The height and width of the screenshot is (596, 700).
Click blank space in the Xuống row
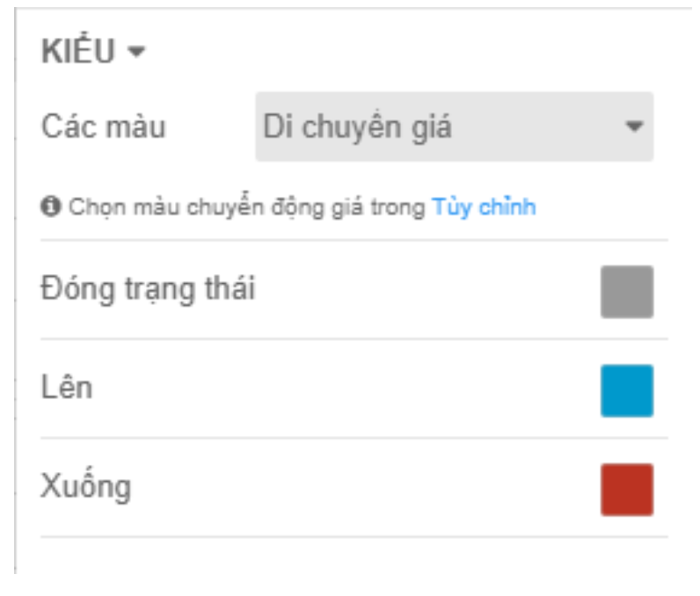(352, 488)
